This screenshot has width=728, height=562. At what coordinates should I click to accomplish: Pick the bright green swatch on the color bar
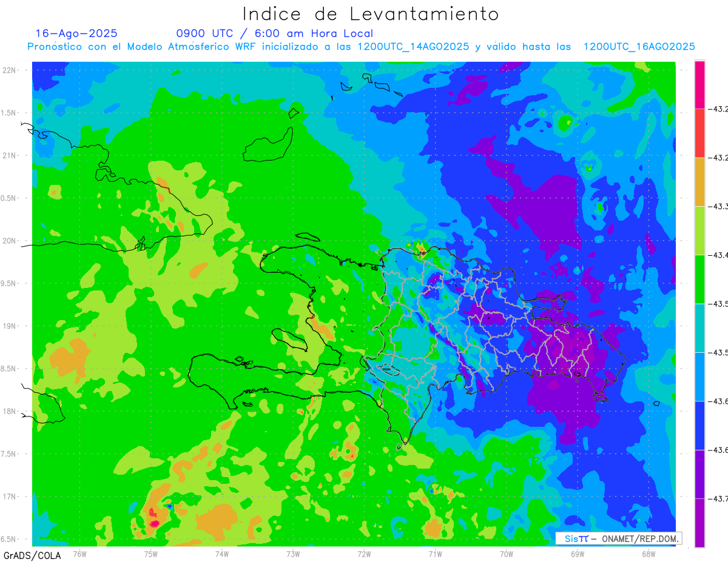point(699,279)
